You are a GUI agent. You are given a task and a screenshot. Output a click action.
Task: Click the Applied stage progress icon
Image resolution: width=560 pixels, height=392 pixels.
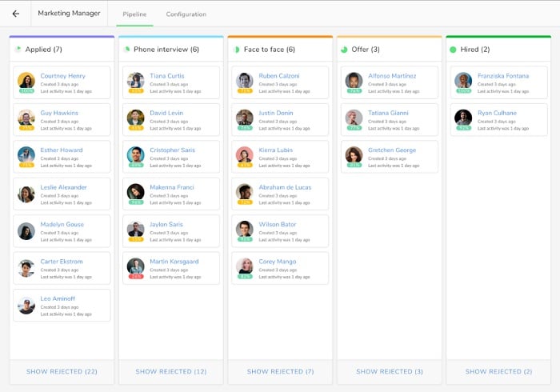point(18,50)
